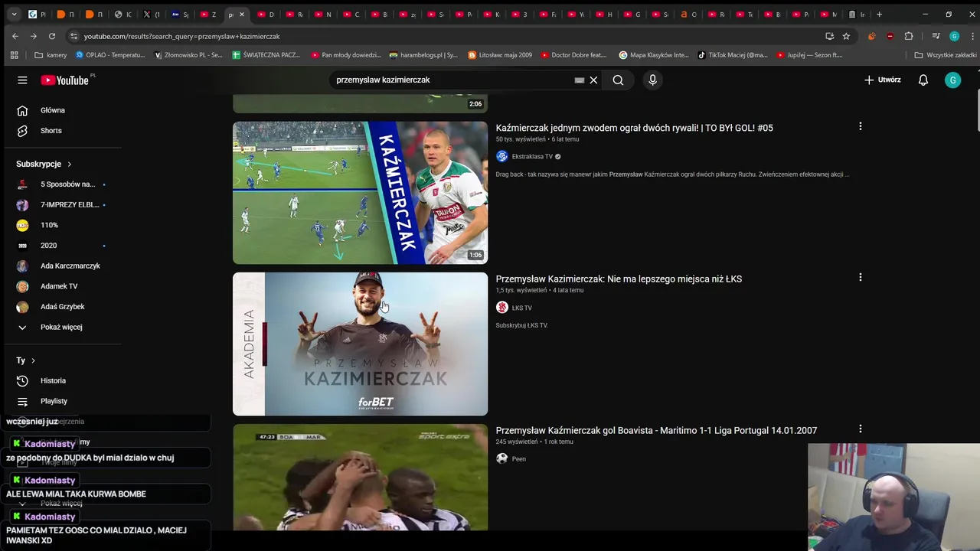Screen dimensions: 980x551
Task: Open Ekstraklasa TV channel link
Action: (531, 156)
